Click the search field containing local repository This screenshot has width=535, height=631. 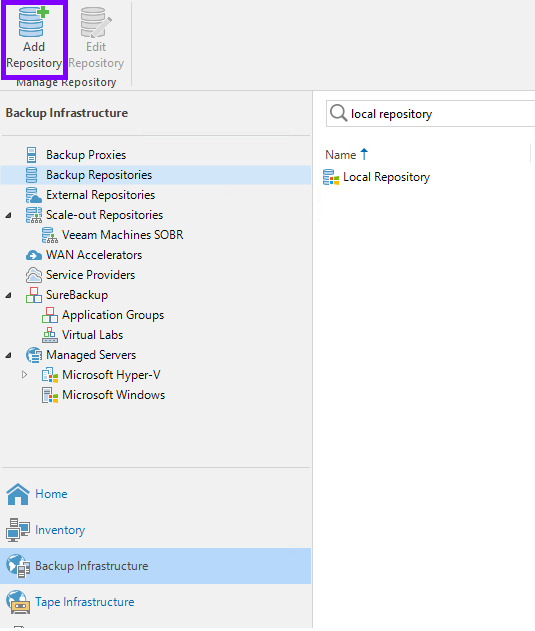430,114
